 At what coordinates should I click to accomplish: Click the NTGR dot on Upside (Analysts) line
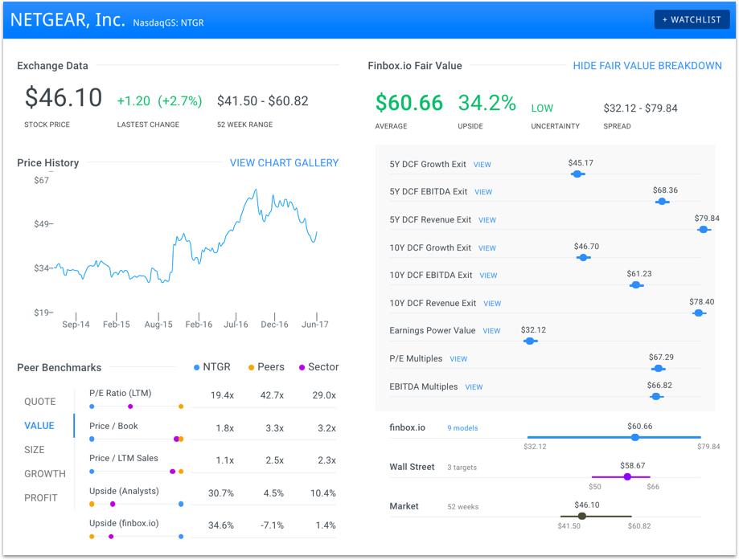click(x=181, y=504)
